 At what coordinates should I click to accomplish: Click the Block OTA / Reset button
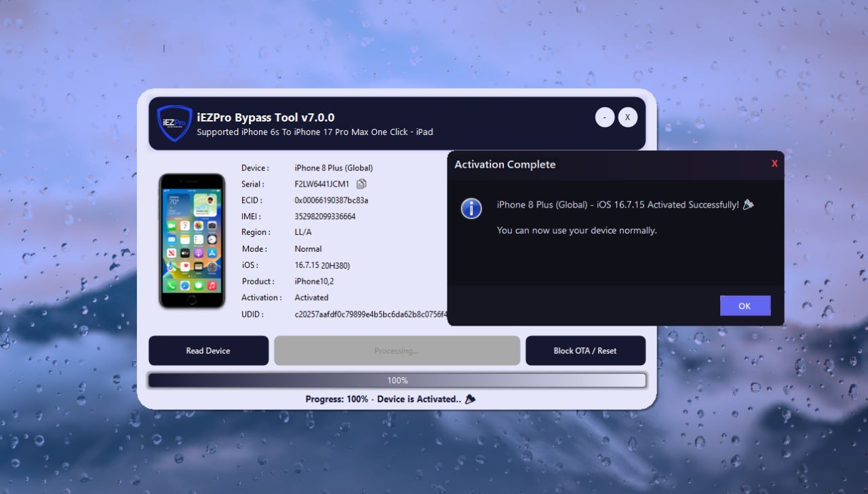[x=585, y=351]
